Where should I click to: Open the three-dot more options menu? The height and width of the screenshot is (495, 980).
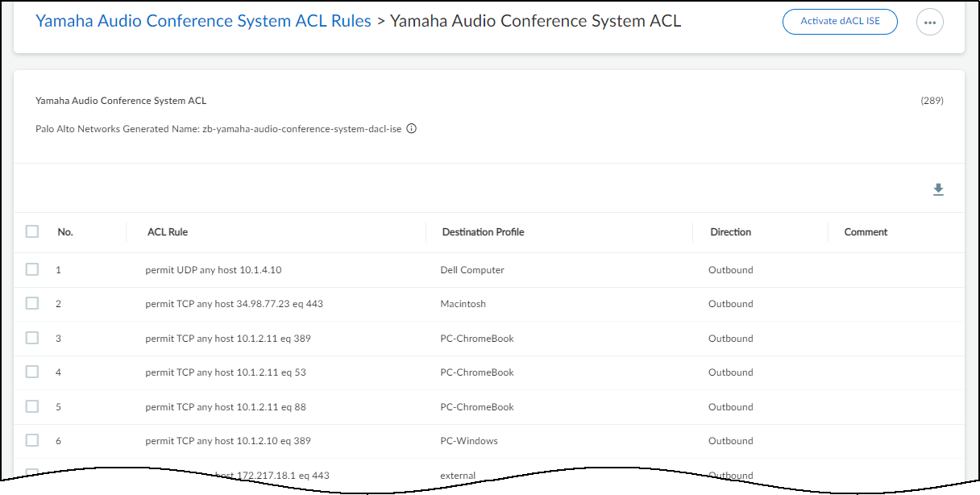pyautogui.click(x=930, y=23)
